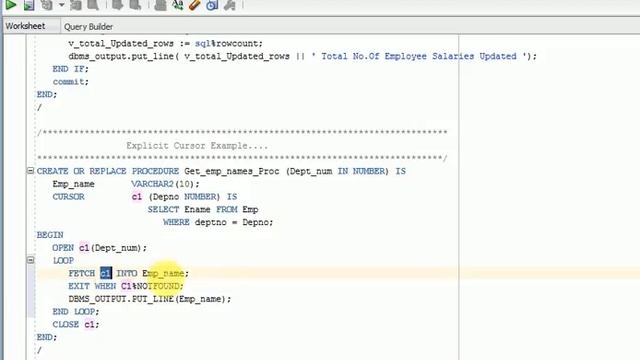Screen dimensions: 640x360
Task: Click the 'CLOSE c1;' line
Action: pyautogui.click(x=76, y=324)
